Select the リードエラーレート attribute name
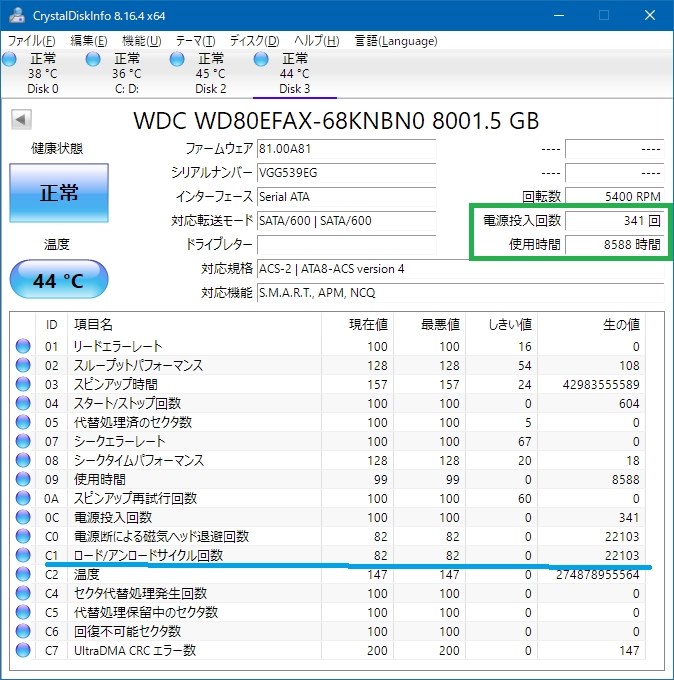 [x=118, y=347]
